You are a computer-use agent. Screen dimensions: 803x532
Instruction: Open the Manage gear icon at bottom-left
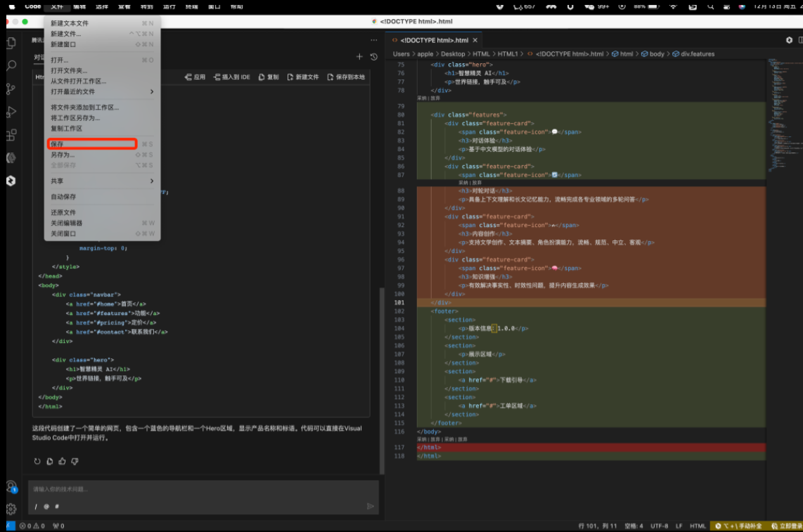(11, 509)
